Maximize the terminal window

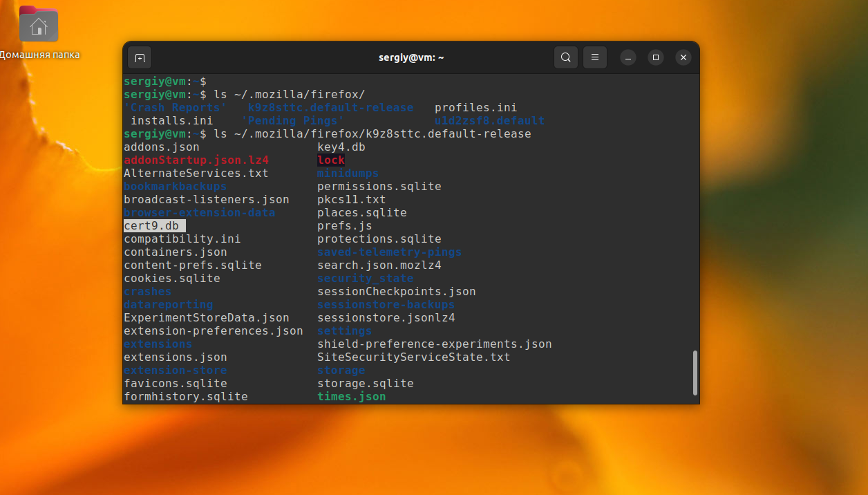(x=655, y=57)
